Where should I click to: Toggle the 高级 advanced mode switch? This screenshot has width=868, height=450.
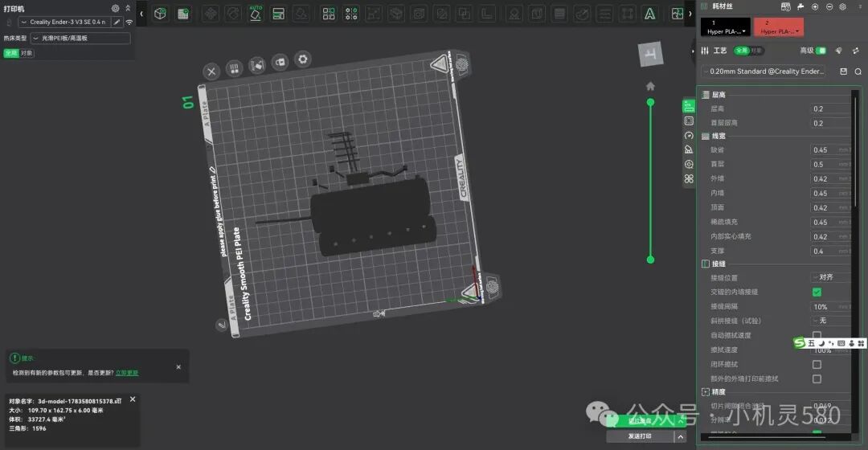(x=821, y=51)
